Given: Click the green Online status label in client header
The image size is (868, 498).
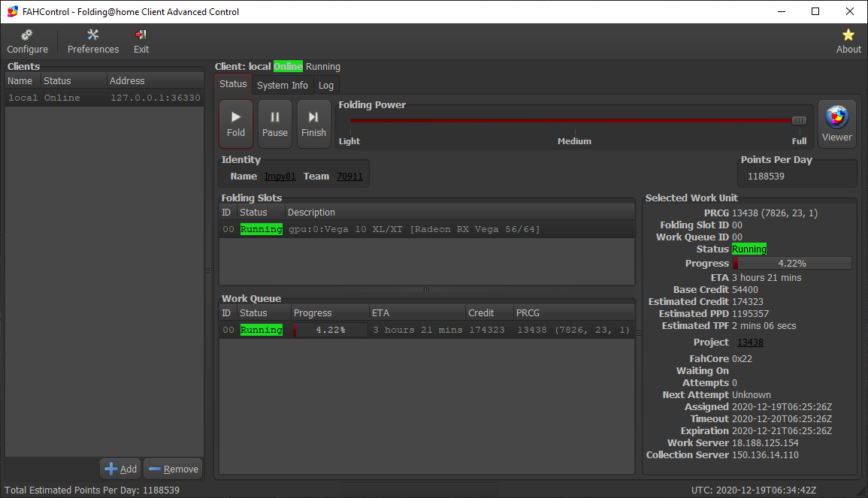Looking at the screenshot, I should [288, 66].
